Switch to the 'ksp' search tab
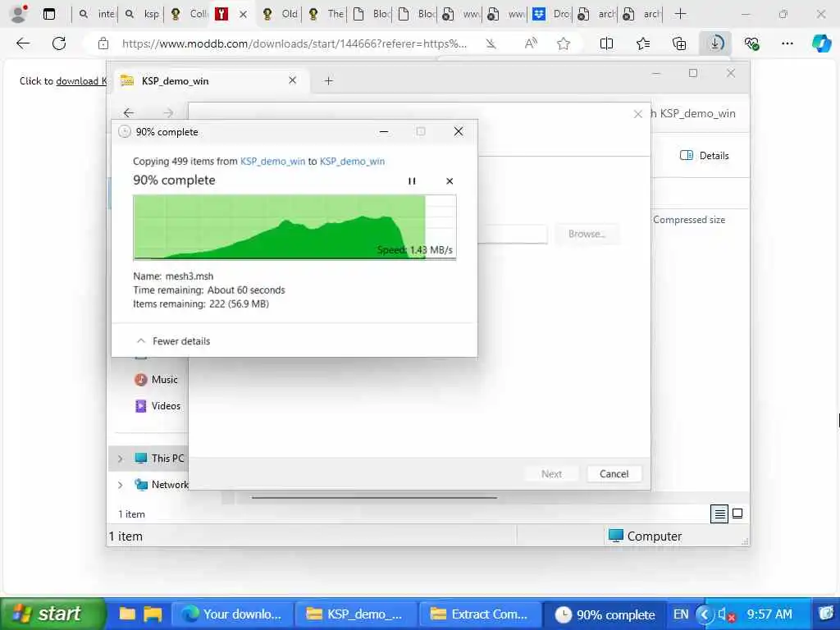840x630 pixels. point(143,14)
